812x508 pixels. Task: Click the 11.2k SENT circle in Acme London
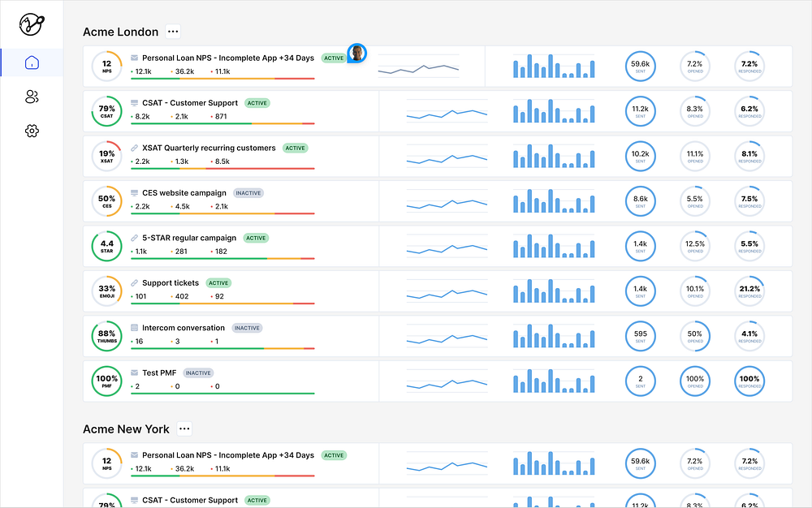point(641,111)
